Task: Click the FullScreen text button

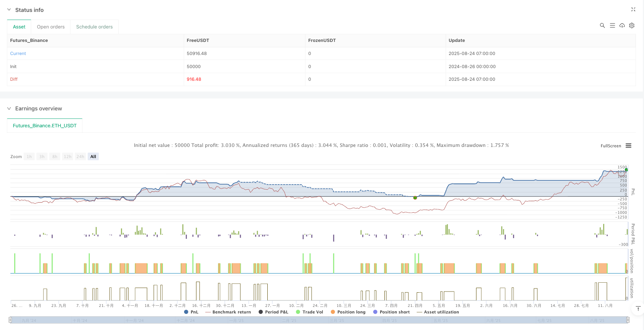Action: click(610, 146)
